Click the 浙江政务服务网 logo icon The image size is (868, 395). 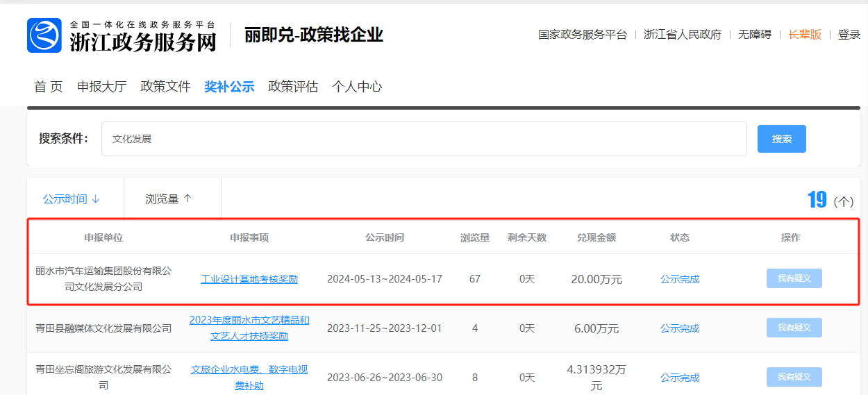pos(44,35)
